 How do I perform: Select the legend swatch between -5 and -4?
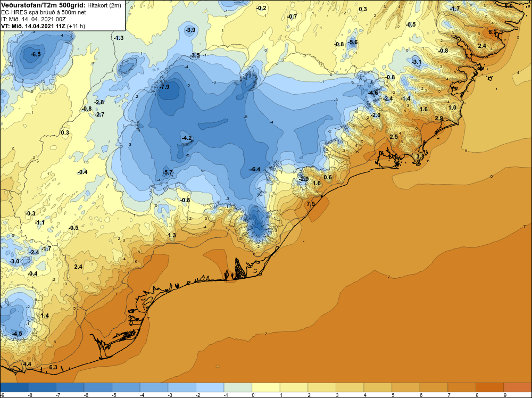126,387
